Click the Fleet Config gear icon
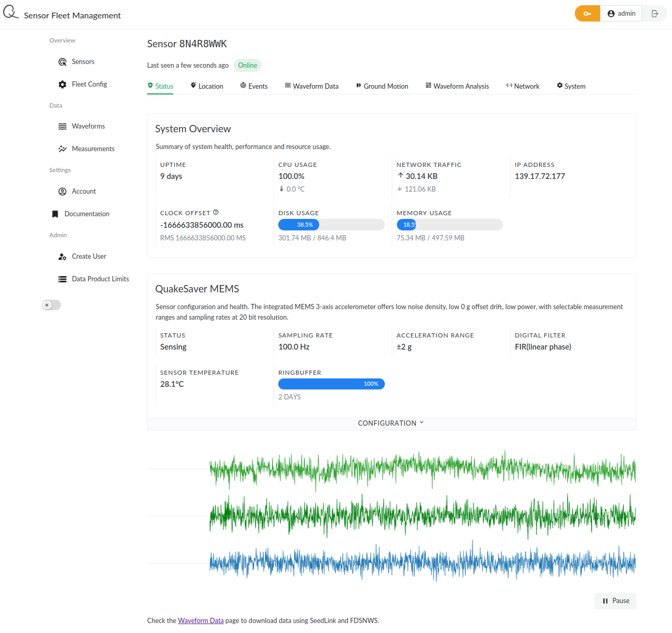The width and height of the screenshot is (672, 633). coord(62,85)
